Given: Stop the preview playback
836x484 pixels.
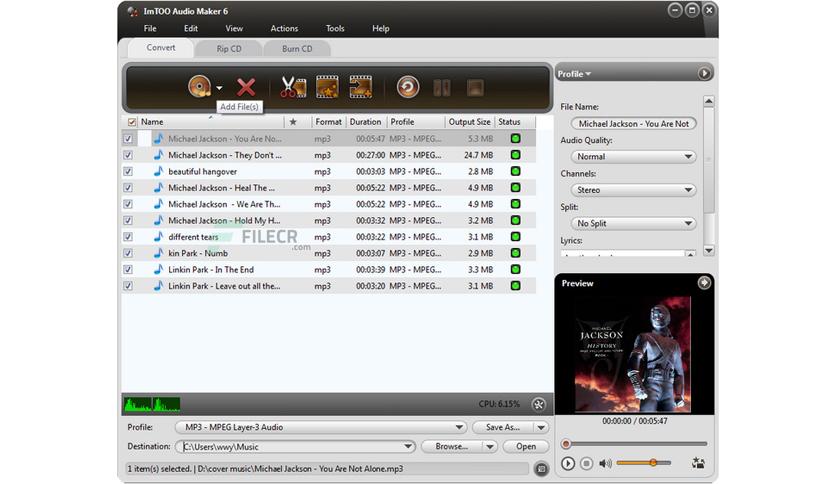Looking at the screenshot, I should pyautogui.click(x=586, y=463).
